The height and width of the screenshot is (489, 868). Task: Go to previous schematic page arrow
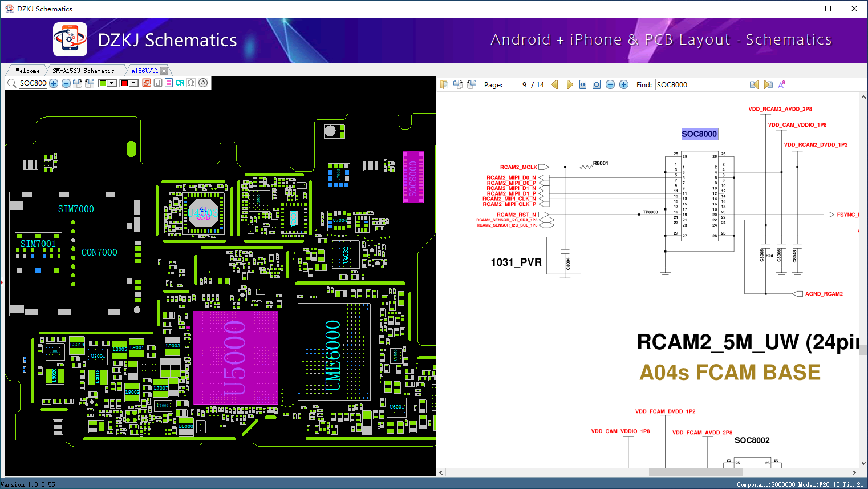[x=554, y=84]
